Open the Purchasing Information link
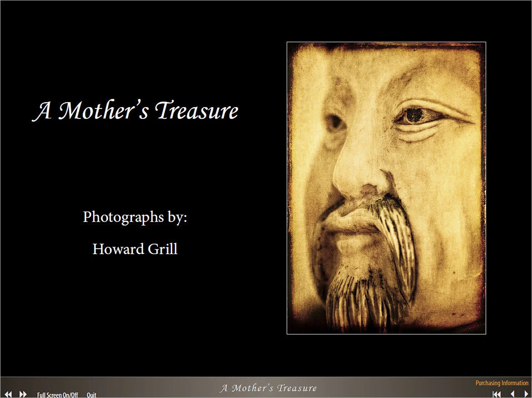 coord(502,383)
